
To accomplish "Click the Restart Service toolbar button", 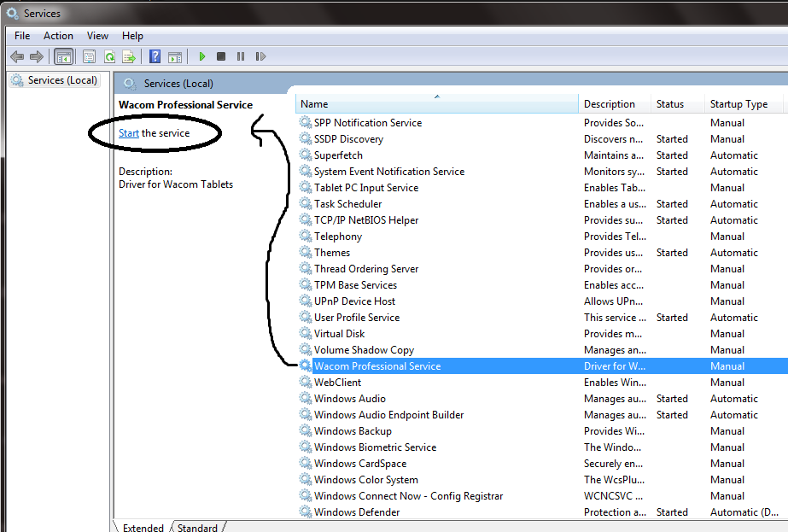I will (x=260, y=56).
